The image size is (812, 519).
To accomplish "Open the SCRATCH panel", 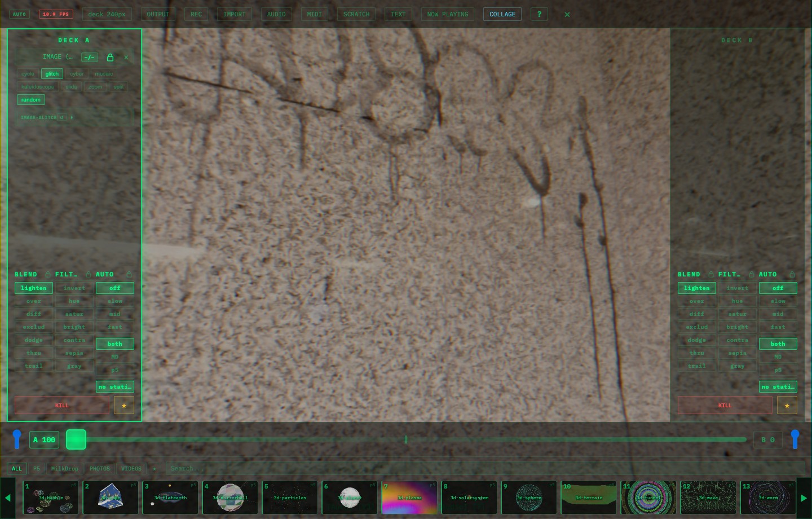I will 356,14.
